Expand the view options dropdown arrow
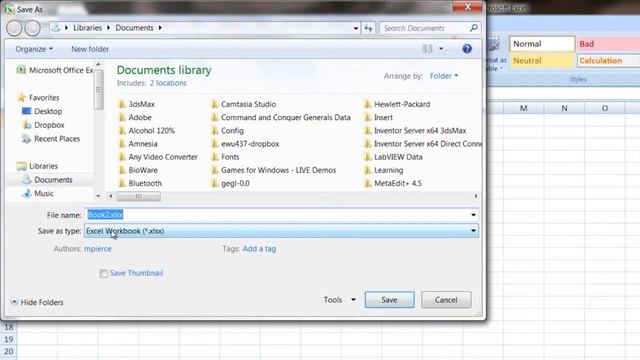640x360 pixels. pyautogui.click(x=441, y=49)
